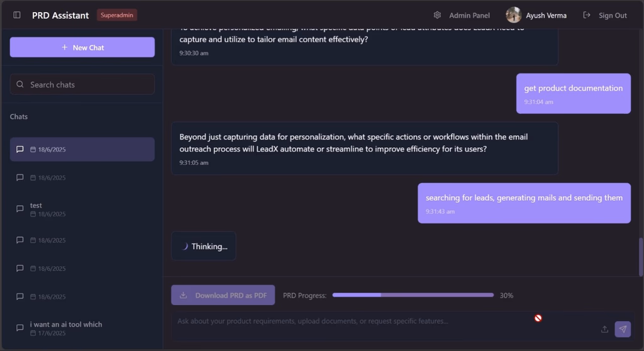The width and height of the screenshot is (644, 351).
Task: Send message with the paper plane button
Action: pos(623,329)
